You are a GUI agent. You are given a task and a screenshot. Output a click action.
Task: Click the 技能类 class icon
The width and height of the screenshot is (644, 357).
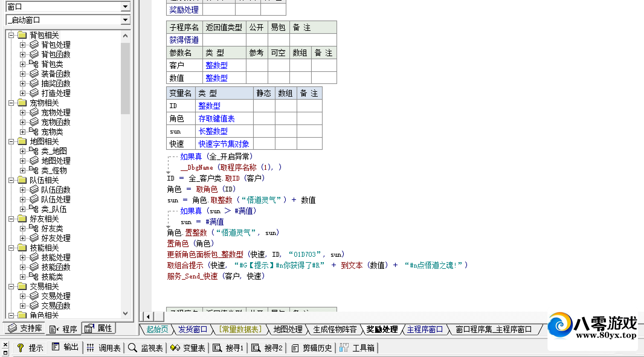tap(34, 277)
